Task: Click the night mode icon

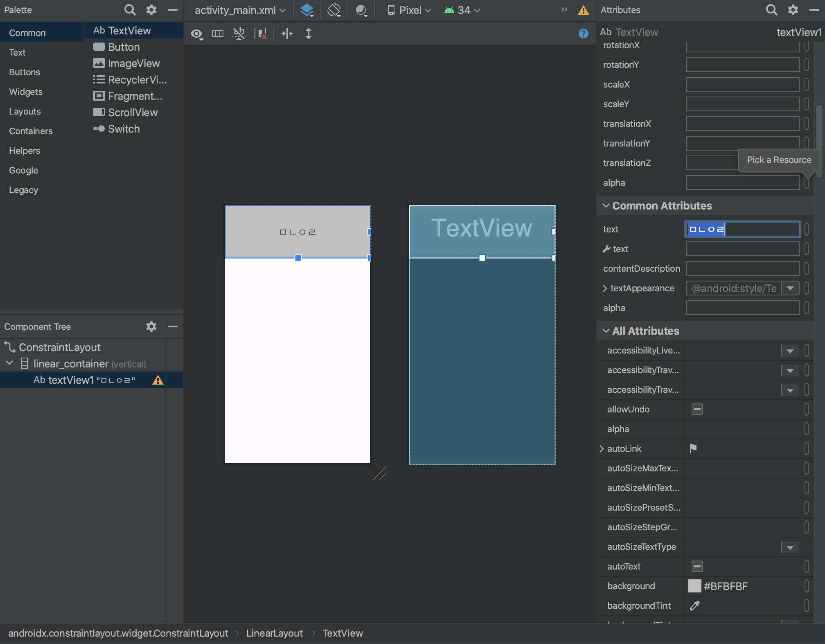Action: 361,10
